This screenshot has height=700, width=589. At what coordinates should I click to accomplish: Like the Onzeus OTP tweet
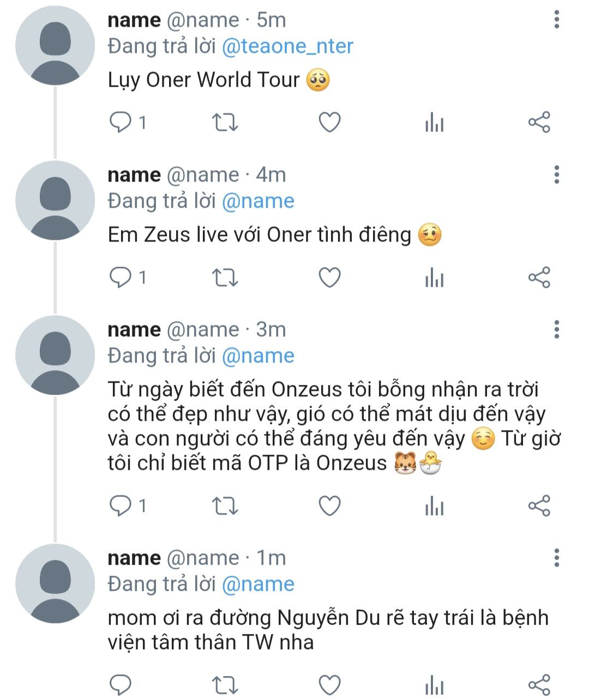pos(329,506)
